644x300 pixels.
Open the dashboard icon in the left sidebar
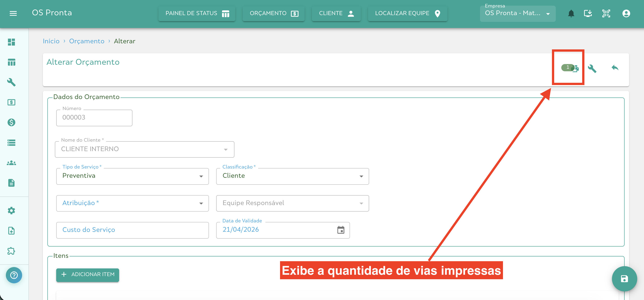[12, 42]
